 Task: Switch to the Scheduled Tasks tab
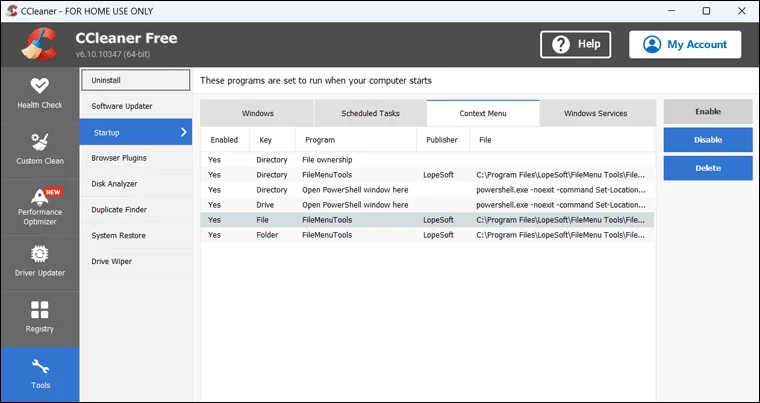pos(370,113)
